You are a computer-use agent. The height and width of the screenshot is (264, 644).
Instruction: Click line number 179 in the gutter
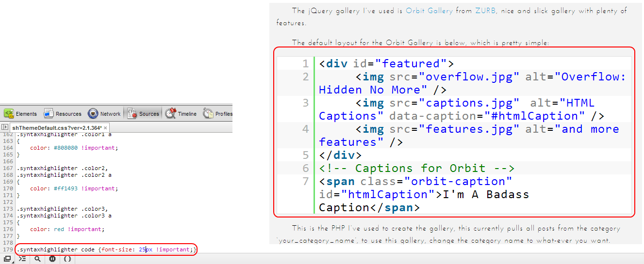tap(7, 249)
